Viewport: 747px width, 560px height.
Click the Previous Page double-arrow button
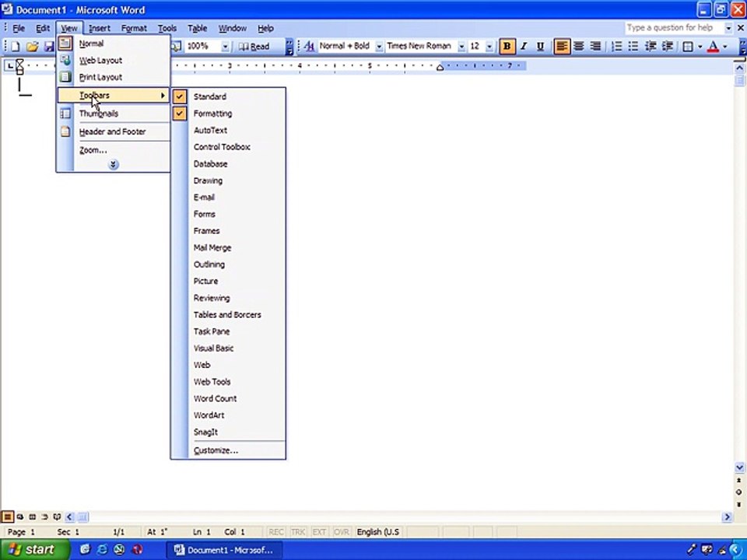[739, 481]
